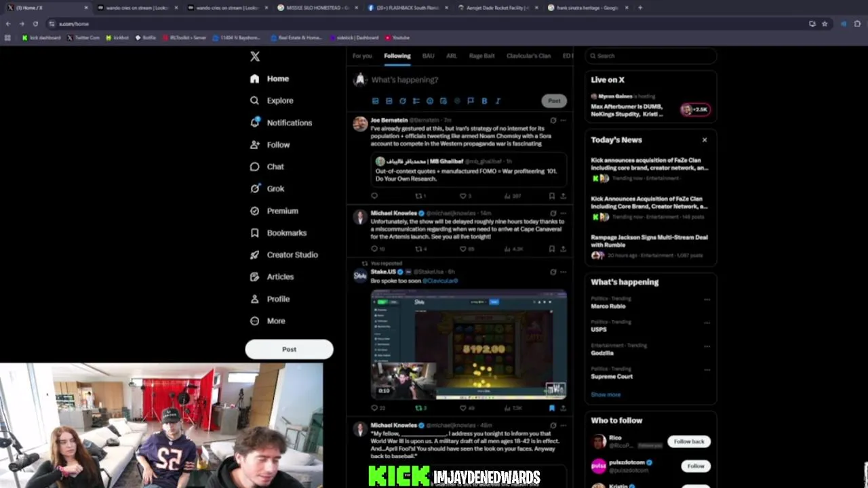Open the kick dashboard bookmark
This screenshot has width=868, height=488.
41,38
